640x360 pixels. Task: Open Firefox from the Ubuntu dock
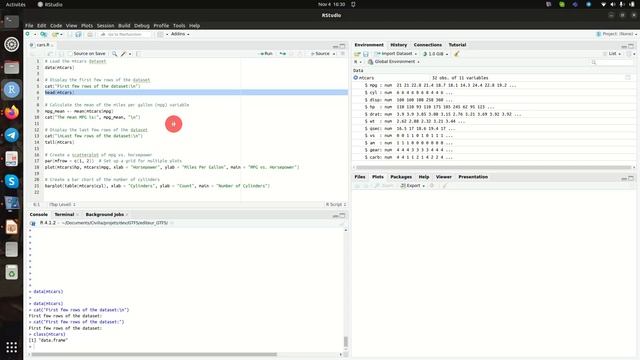(11, 112)
